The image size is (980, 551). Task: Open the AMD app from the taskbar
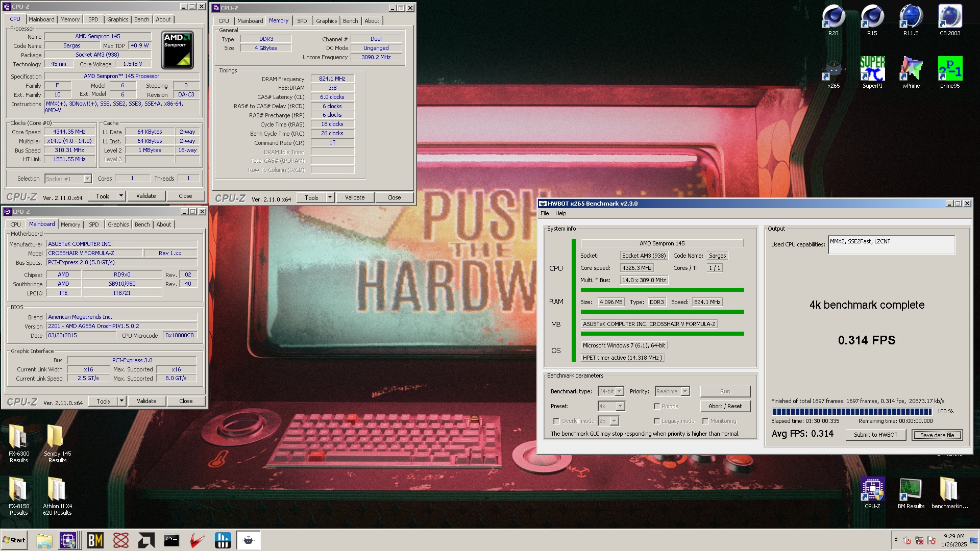[x=146, y=540]
